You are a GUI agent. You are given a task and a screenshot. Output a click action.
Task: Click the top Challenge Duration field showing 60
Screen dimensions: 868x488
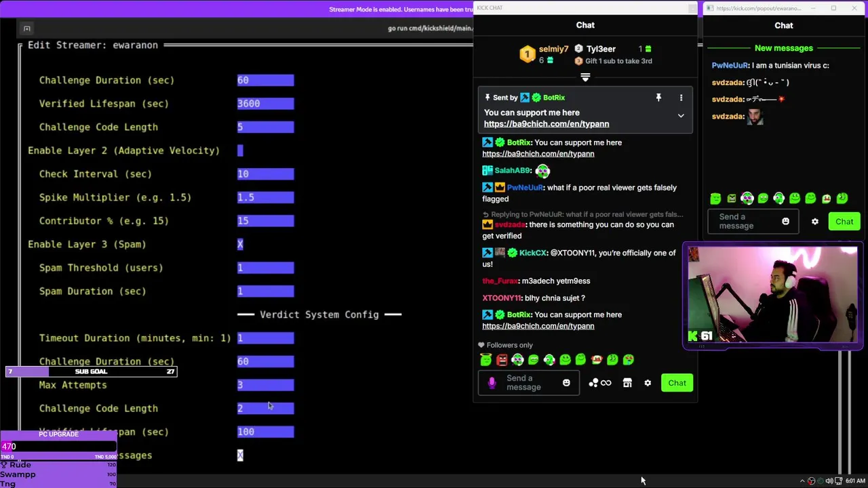pyautogui.click(x=265, y=80)
